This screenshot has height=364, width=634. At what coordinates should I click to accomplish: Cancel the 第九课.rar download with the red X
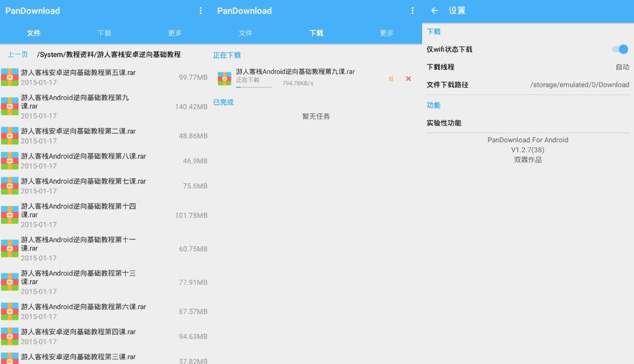409,79
